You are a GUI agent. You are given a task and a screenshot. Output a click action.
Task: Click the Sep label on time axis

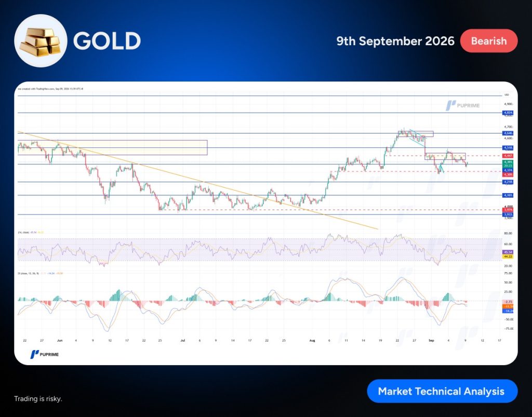click(431, 340)
